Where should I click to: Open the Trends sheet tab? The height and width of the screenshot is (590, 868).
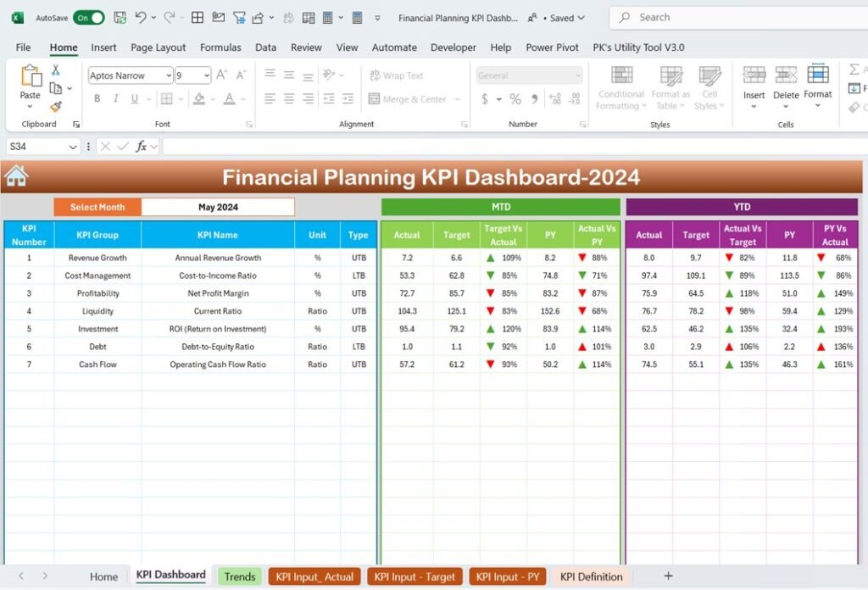[240, 576]
